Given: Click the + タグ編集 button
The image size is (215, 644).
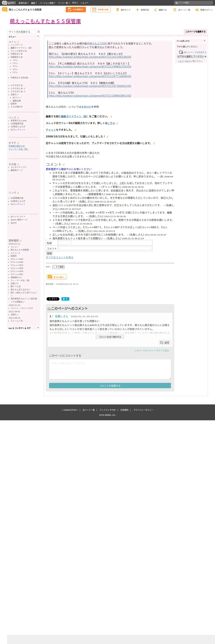Looking at the screenshot, I should 58,267.
